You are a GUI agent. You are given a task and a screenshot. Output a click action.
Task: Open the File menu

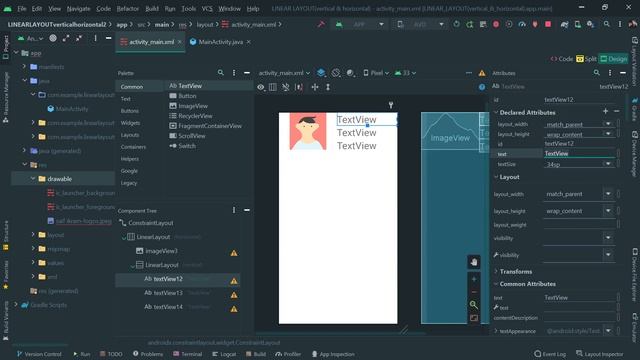(x=22, y=9)
